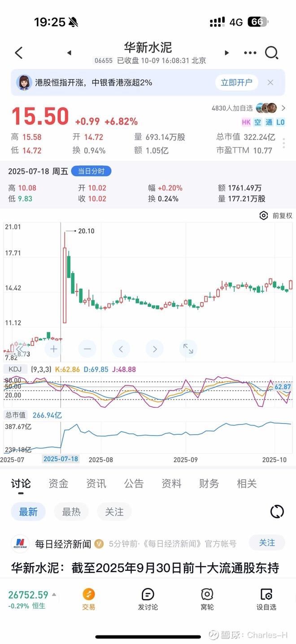This screenshot has width=296, height=644.
Task: Filter discussions by 最热
Action: click(x=71, y=512)
